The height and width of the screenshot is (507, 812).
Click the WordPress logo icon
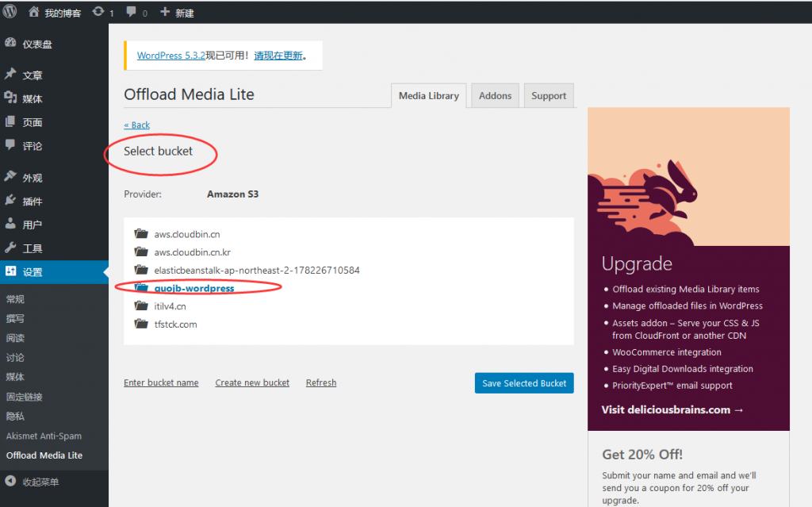point(10,11)
